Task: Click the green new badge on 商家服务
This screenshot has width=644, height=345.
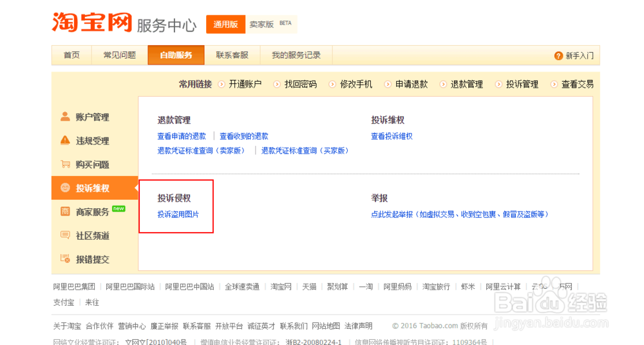Action: [x=118, y=208]
